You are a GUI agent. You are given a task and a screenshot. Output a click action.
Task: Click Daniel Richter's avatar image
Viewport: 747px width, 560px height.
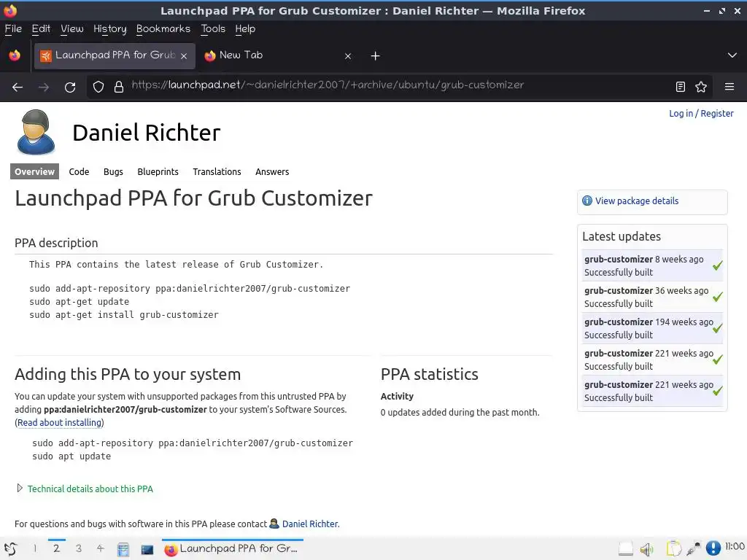36,132
